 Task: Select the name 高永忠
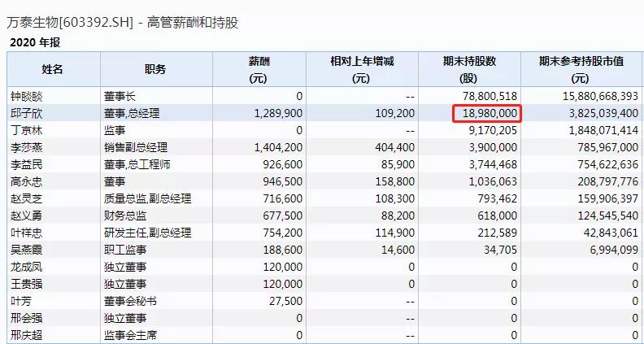tap(27, 181)
